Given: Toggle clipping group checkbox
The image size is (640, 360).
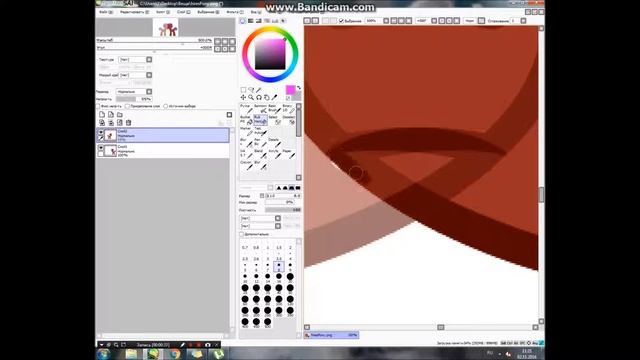Looking at the screenshot, I should 127,106.
